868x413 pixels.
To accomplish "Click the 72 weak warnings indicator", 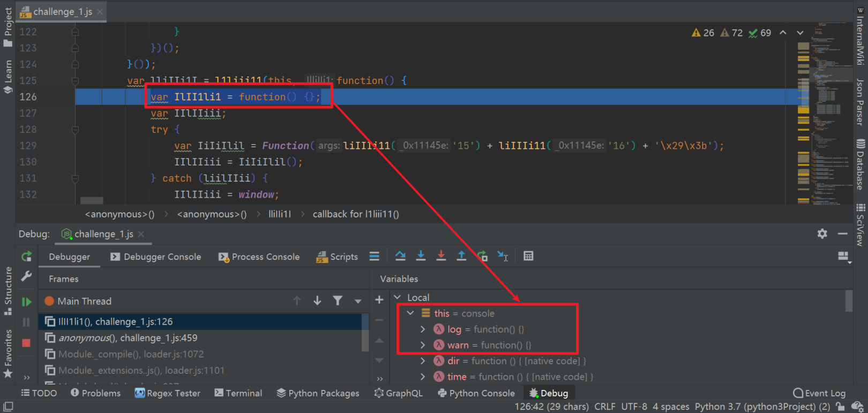I will (731, 33).
